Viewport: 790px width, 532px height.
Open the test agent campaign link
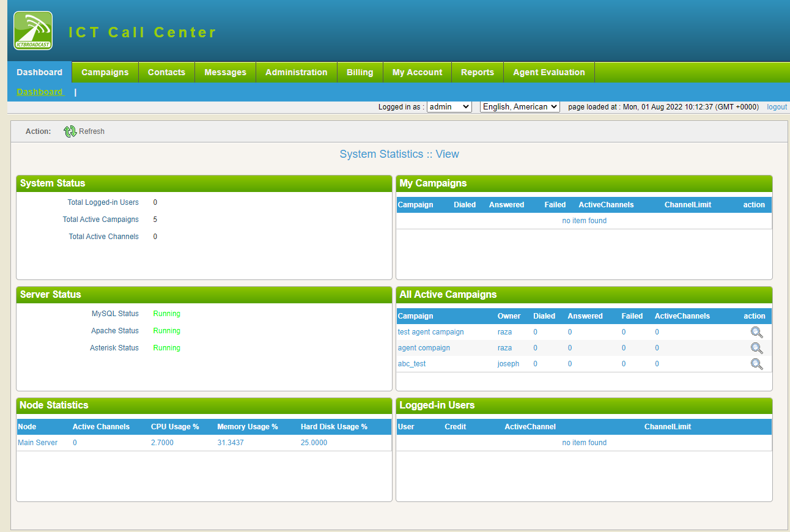[x=432, y=332]
